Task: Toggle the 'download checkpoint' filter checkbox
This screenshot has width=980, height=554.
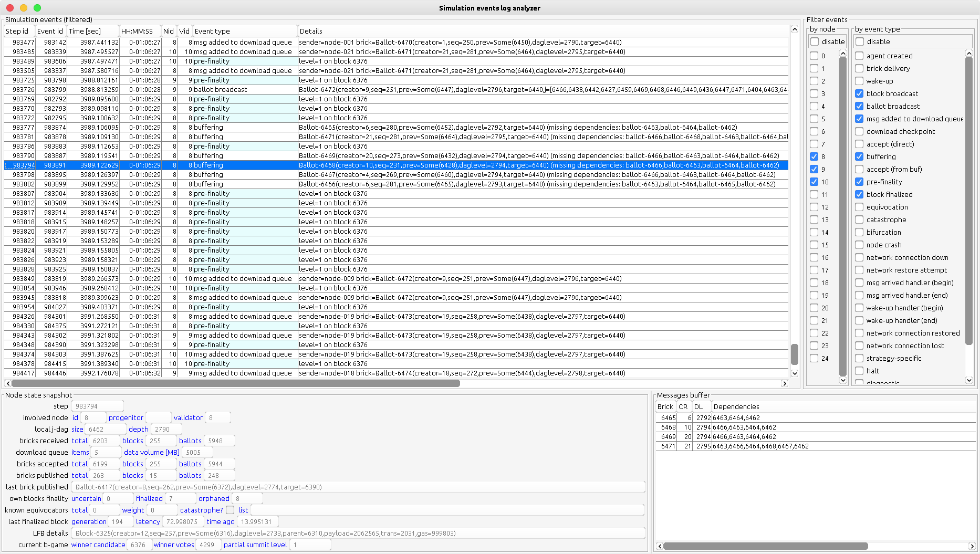Action: (859, 131)
